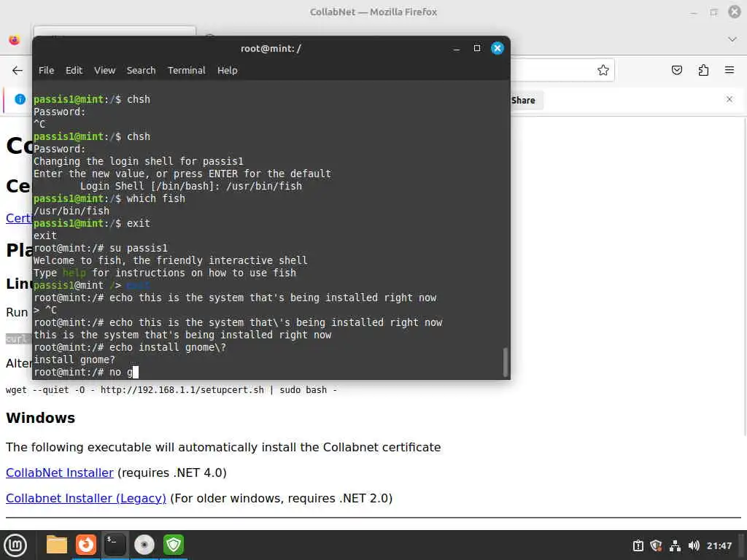The height and width of the screenshot is (560, 747).
Task: Open the terminal Help menu
Action: pos(228,70)
